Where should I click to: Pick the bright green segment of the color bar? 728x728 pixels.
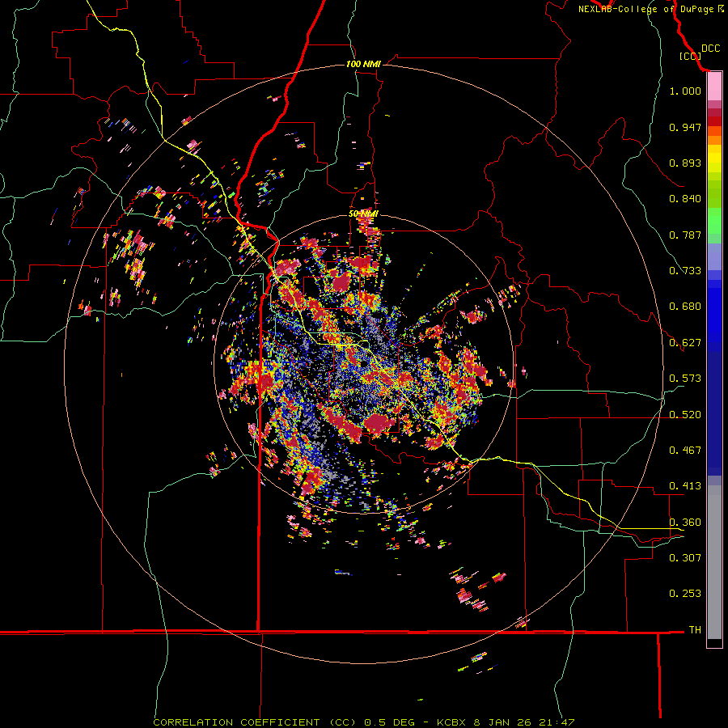point(714,221)
